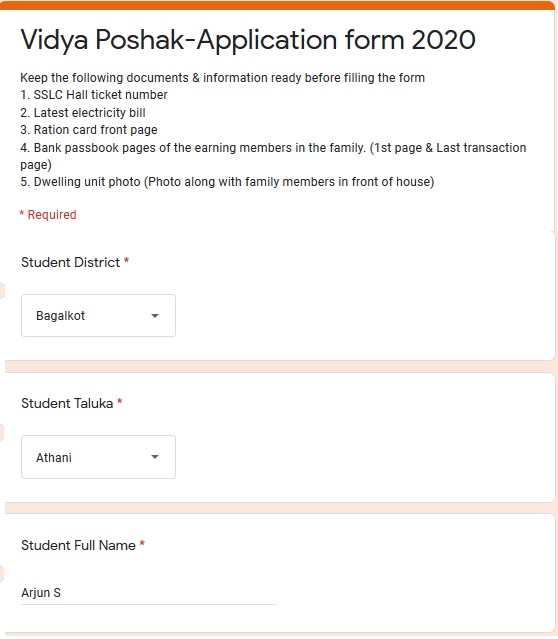Click the 'Keep the following documents' intro text
Screen dimensions: 558x639
click(223, 77)
